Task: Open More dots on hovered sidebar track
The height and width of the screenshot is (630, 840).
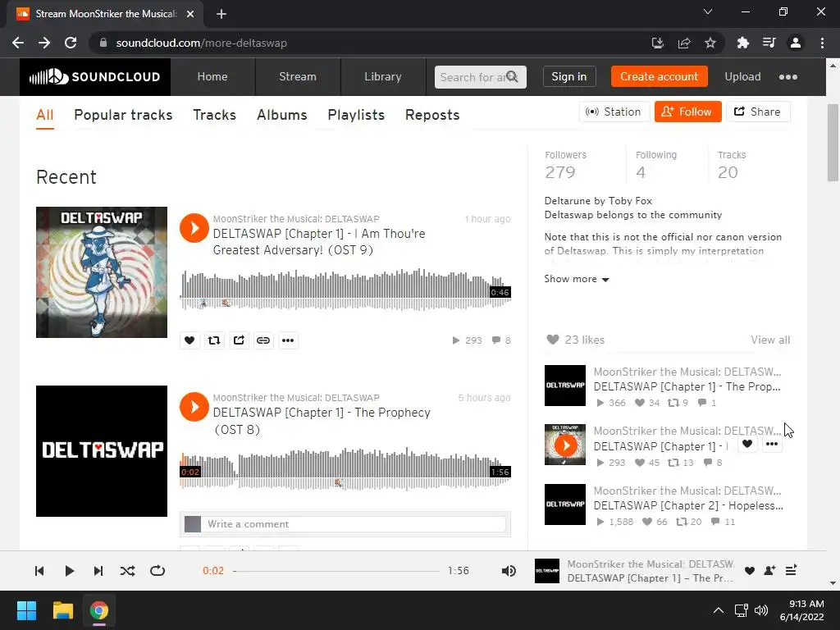Action: tap(771, 444)
